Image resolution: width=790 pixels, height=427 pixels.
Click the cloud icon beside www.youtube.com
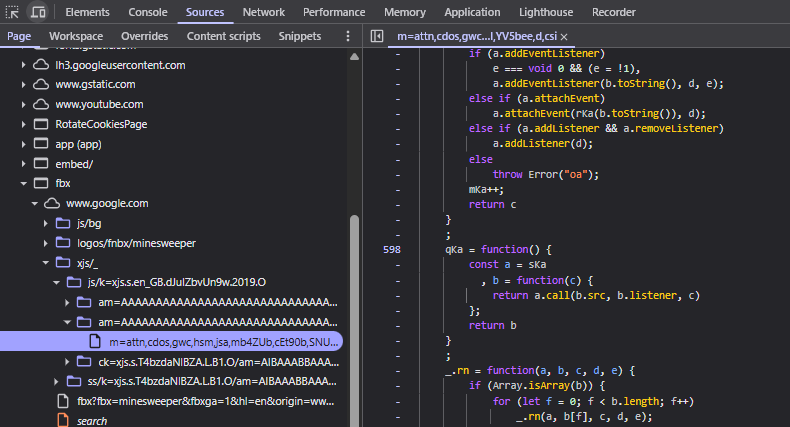41,104
